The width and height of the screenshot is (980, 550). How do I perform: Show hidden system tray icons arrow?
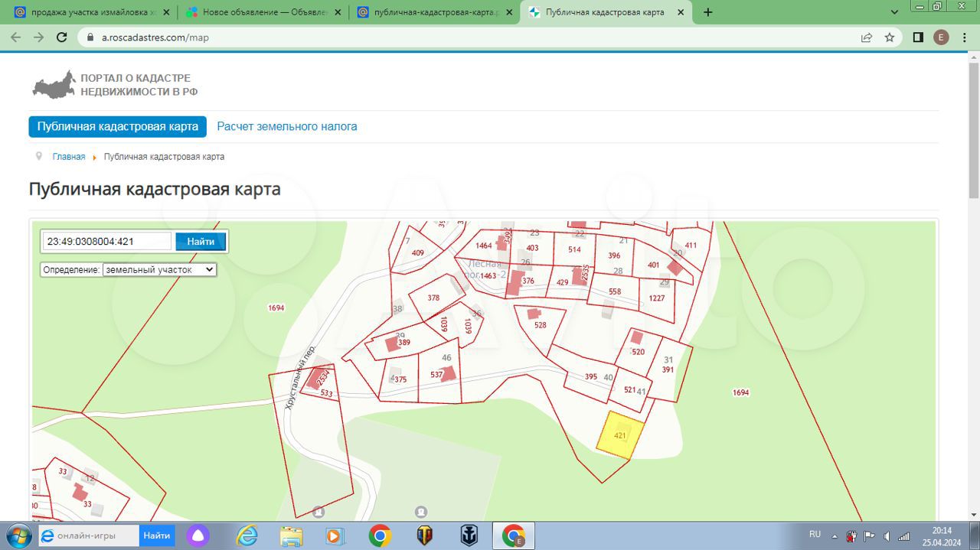coord(835,535)
